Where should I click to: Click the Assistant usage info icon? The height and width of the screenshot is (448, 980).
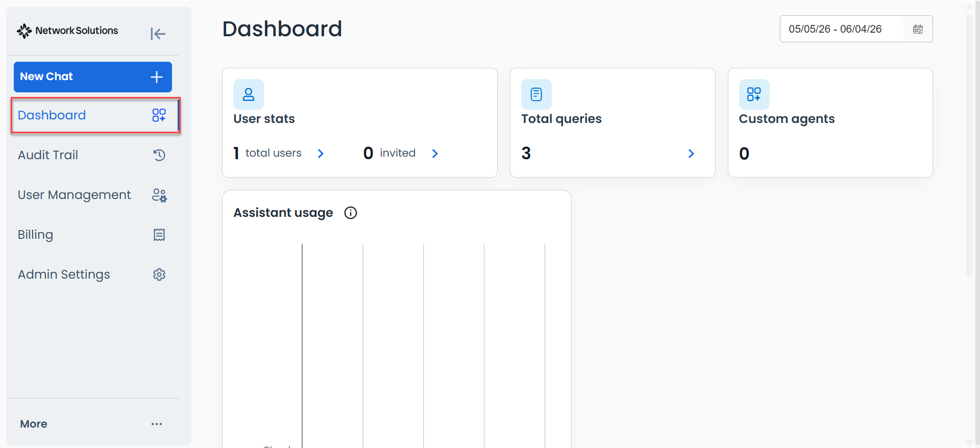pyautogui.click(x=351, y=213)
